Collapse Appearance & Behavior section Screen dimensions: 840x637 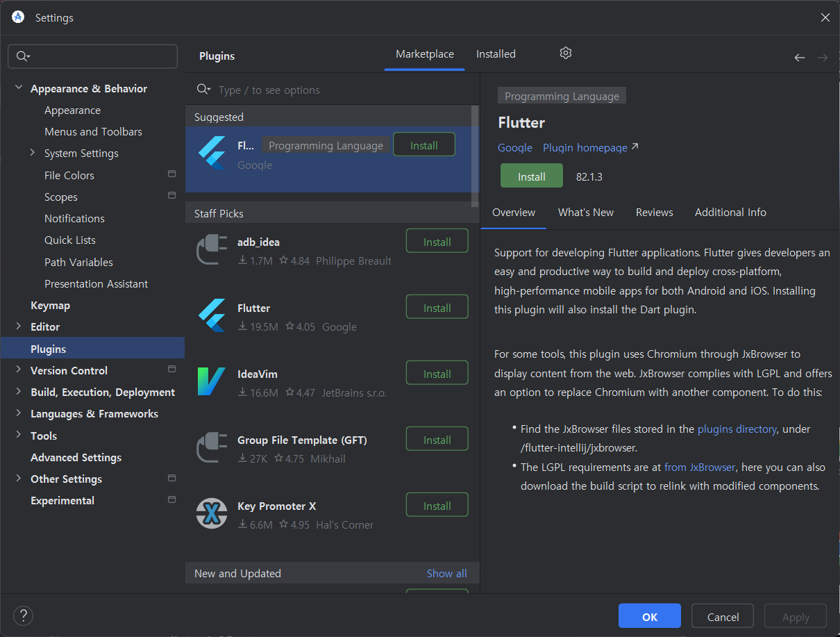pyautogui.click(x=18, y=88)
